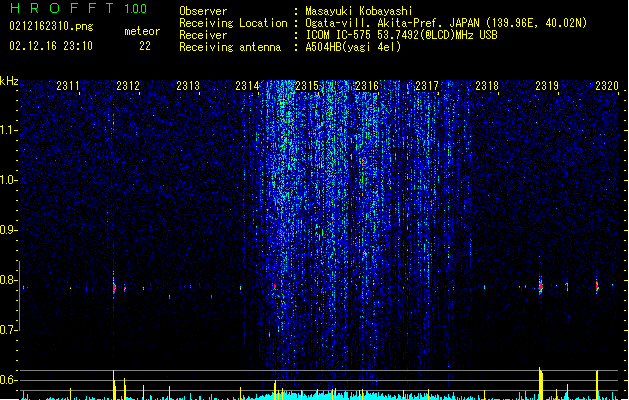Select the ICOM IC-575 receiver description
The height and width of the screenshot is (400, 629).
pos(401,35)
